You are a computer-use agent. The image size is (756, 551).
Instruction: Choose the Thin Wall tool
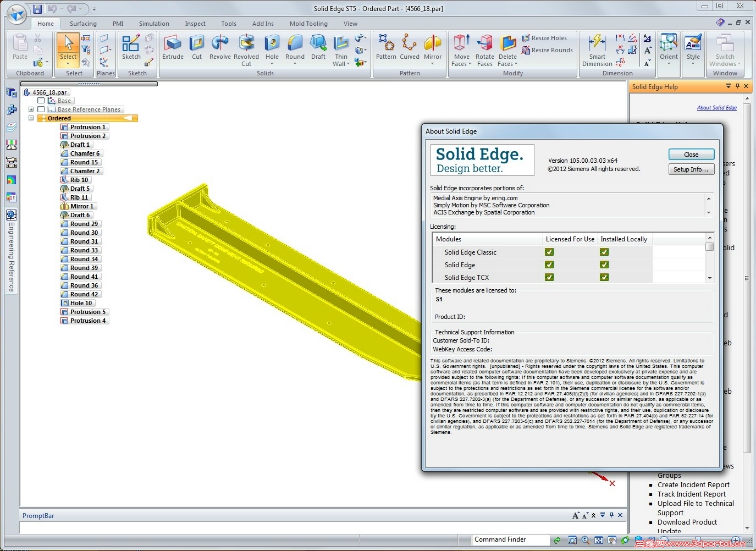pyautogui.click(x=341, y=50)
